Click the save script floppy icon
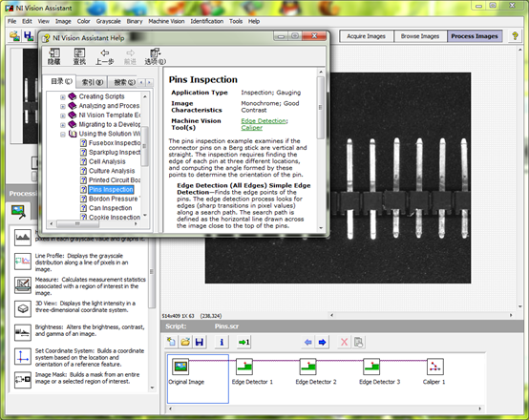The height and width of the screenshot is (420, 529). (x=200, y=342)
